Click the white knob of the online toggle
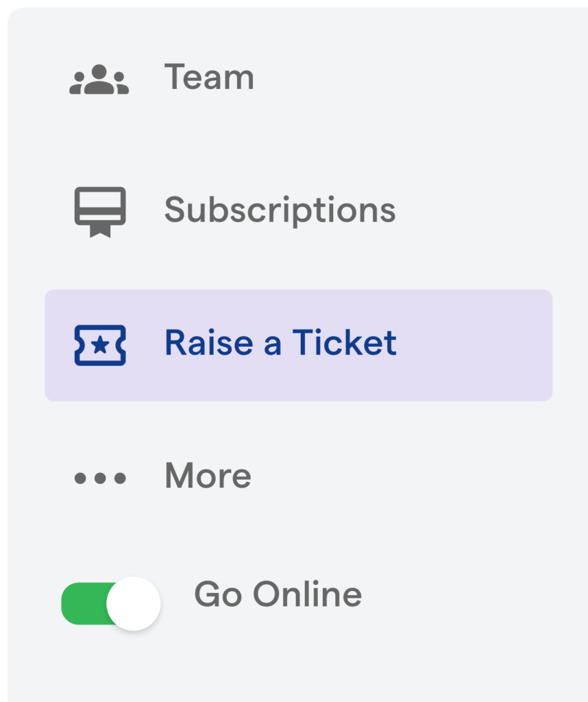This screenshot has height=702, width=588. 134,604
